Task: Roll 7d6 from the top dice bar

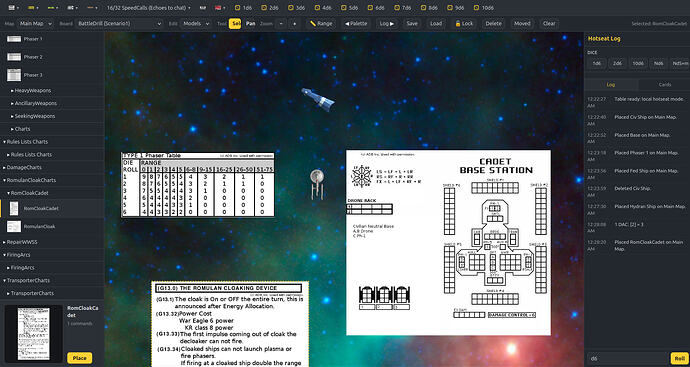Action: [x=403, y=7]
